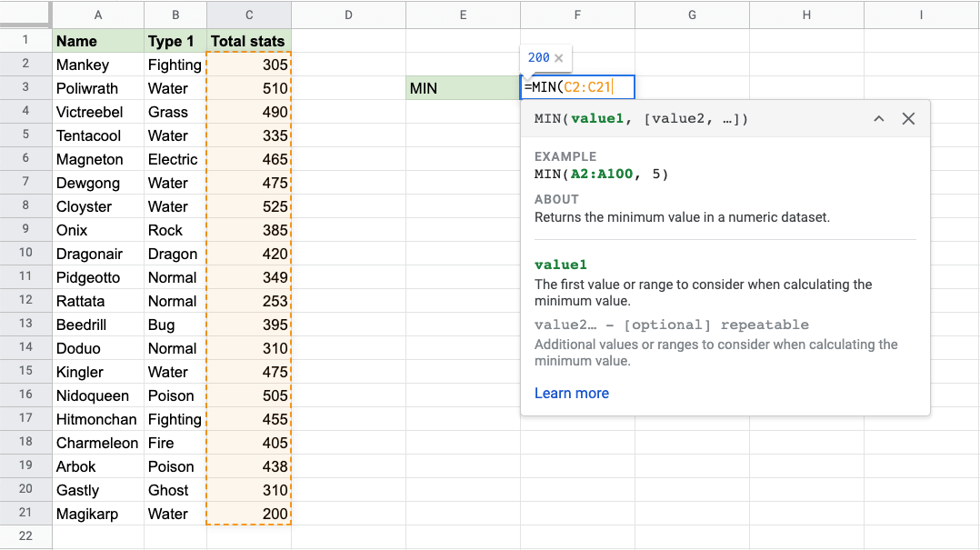
Task: Select the column A header
Action: click(97, 14)
